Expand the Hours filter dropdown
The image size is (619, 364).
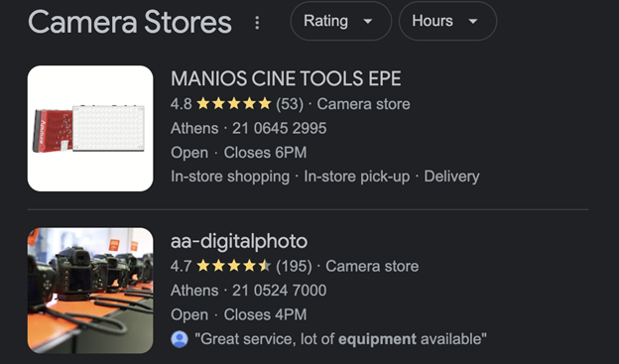447,21
